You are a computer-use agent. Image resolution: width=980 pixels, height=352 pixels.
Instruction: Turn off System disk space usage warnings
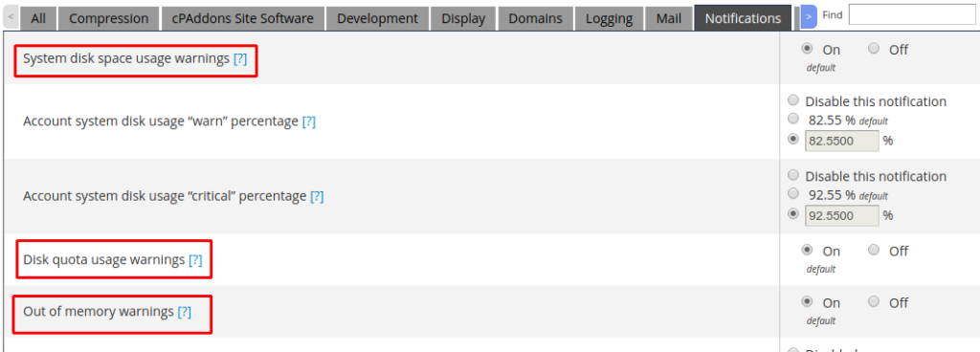coord(874,48)
